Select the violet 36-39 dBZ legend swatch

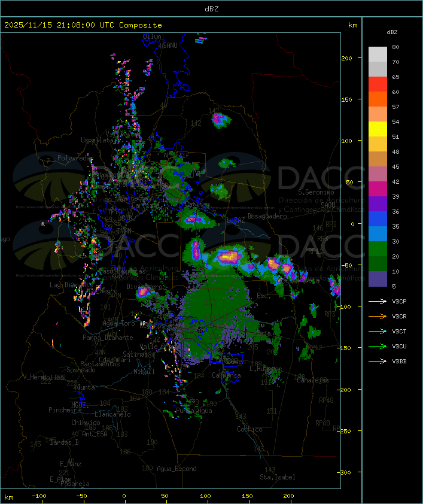378,204
